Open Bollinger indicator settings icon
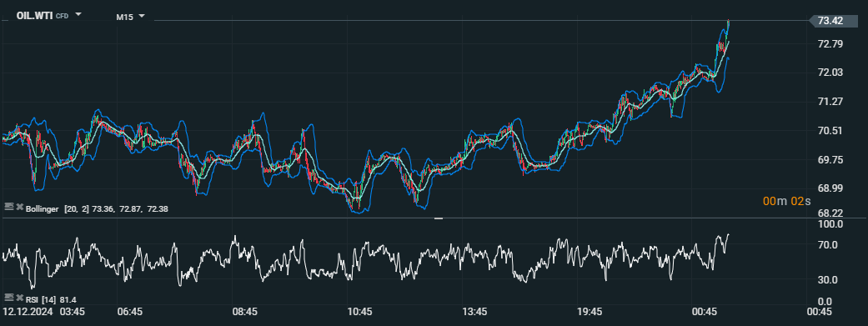868x326 pixels. pyautogui.click(x=8, y=207)
